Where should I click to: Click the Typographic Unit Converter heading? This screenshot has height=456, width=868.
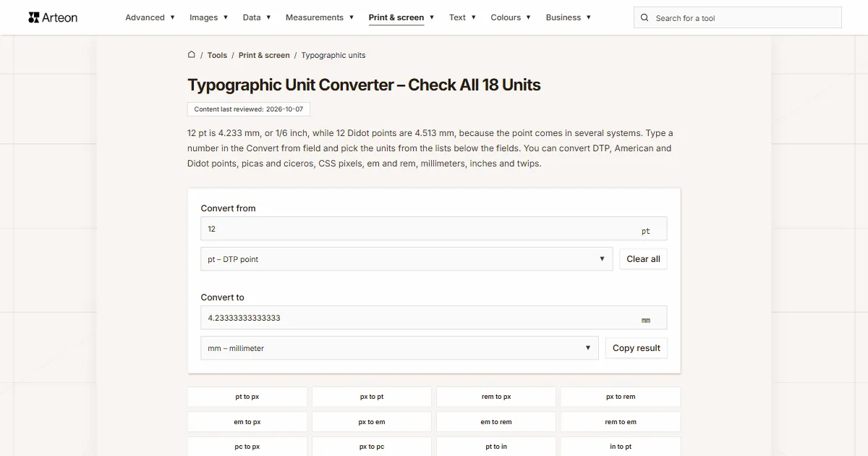364,85
